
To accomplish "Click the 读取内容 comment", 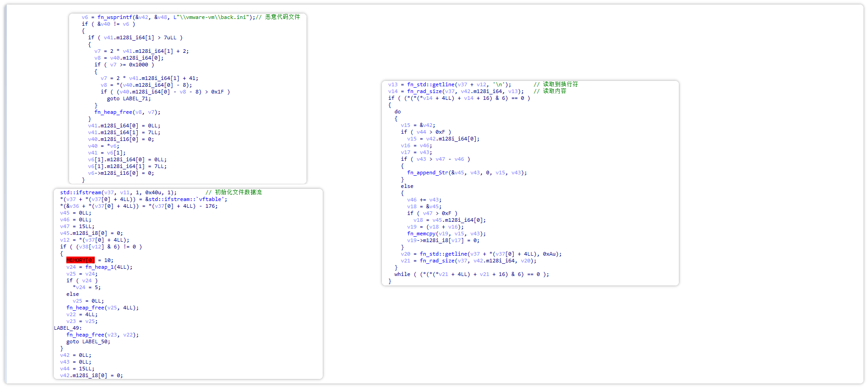I will tap(554, 91).
